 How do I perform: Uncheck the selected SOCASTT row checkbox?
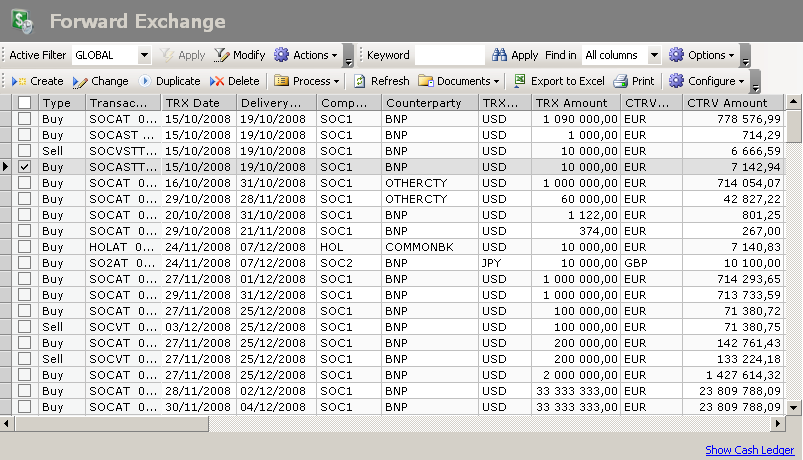tap(25, 167)
